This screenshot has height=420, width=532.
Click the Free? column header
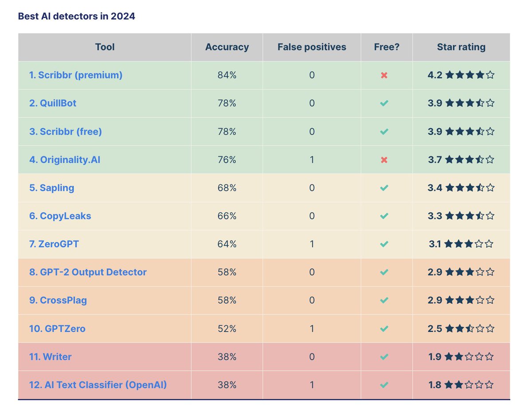[386, 47]
